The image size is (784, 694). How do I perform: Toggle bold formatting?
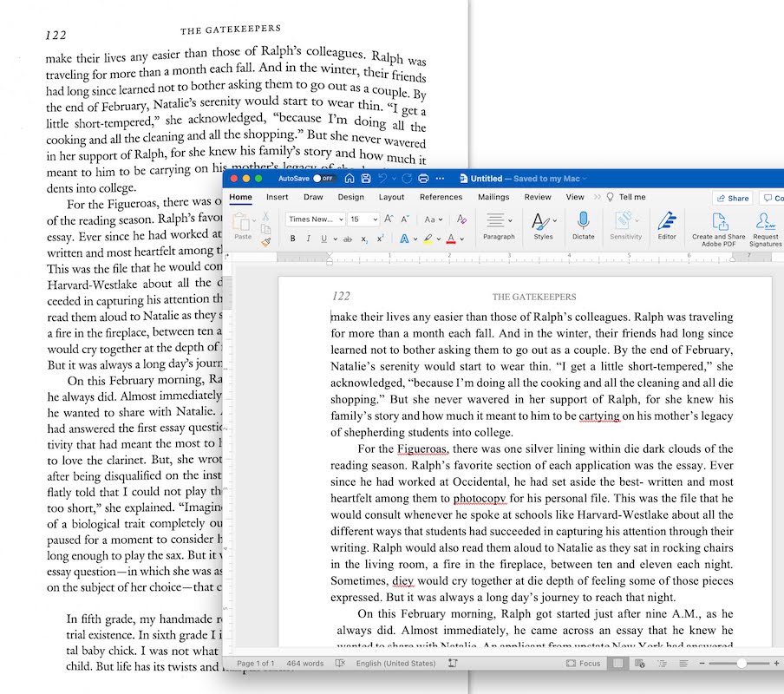click(x=293, y=239)
